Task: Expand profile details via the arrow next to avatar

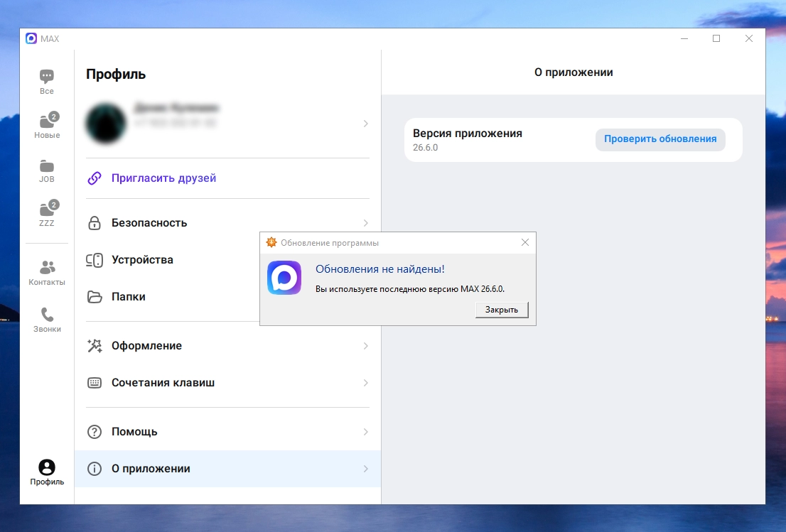Action: click(x=365, y=123)
